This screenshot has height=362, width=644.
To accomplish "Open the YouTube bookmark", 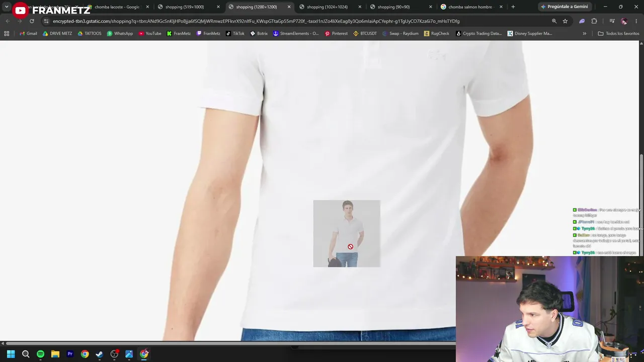I will 150,34.
